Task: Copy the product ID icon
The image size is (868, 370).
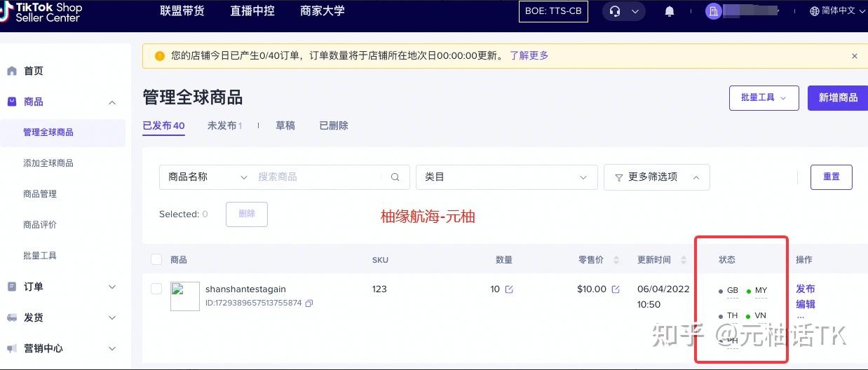Action: (309, 303)
